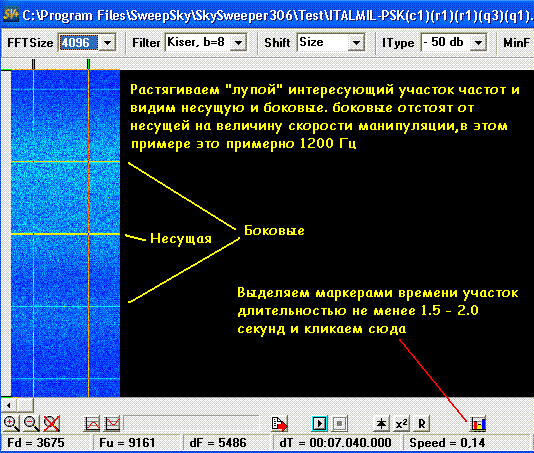Click the colored bar-chart analysis icon

478,424
